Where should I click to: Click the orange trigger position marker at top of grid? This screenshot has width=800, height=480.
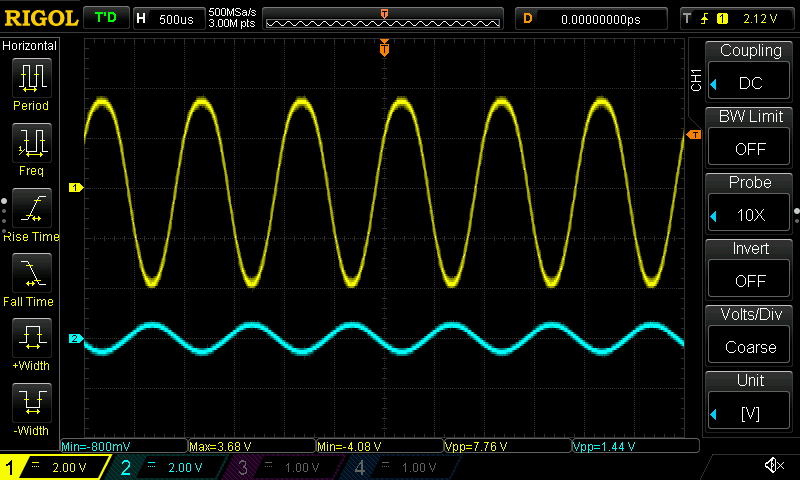384,48
